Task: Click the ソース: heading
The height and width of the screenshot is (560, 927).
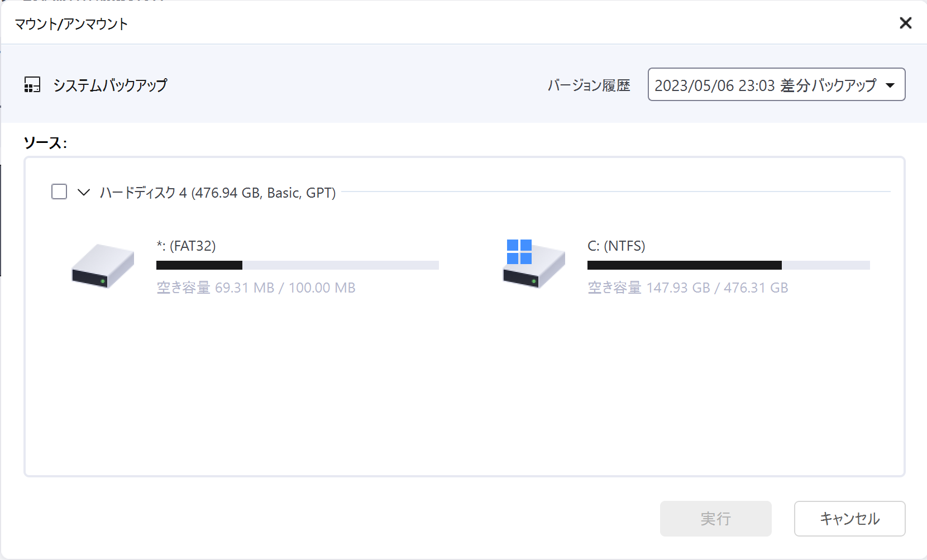Action: coord(45,143)
